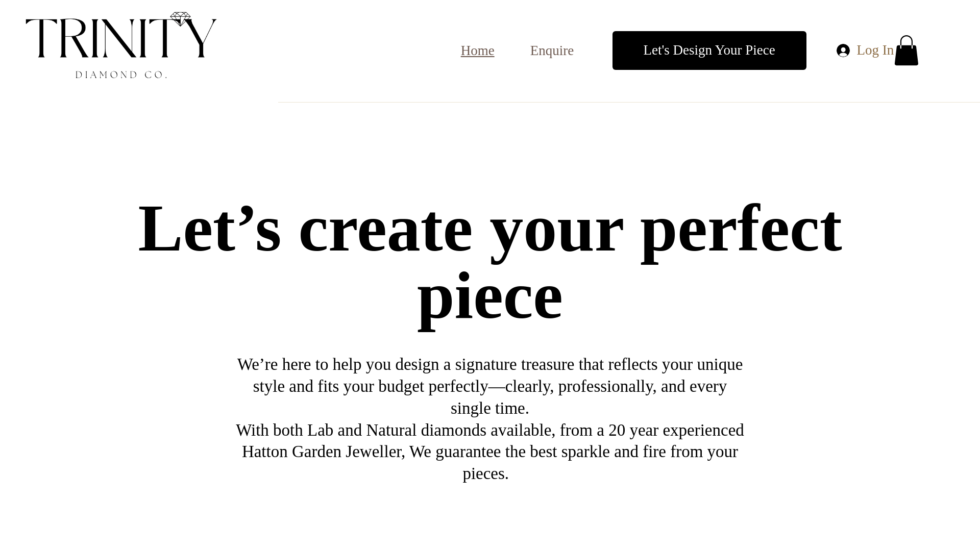Click the Diamond Co. tagline under the logo
The image size is (980, 551).
(x=121, y=75)
